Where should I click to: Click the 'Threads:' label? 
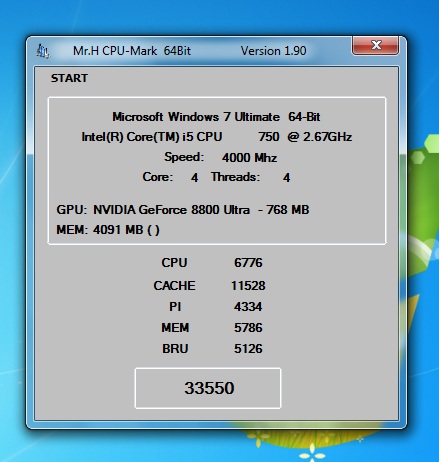coord(235,177)
